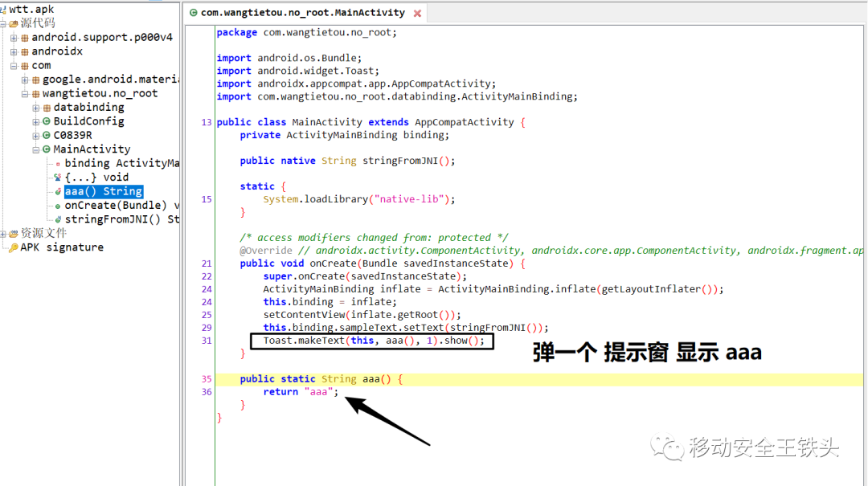Select the wtt.apk root node

point(31,9)
